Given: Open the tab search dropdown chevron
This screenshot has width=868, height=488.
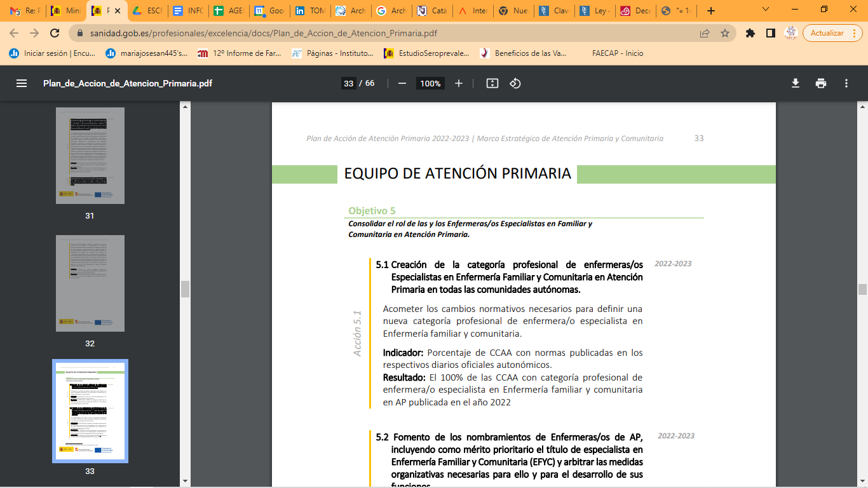Looking at the screenshot, I should pyautogui.click(x=765, y=10).
